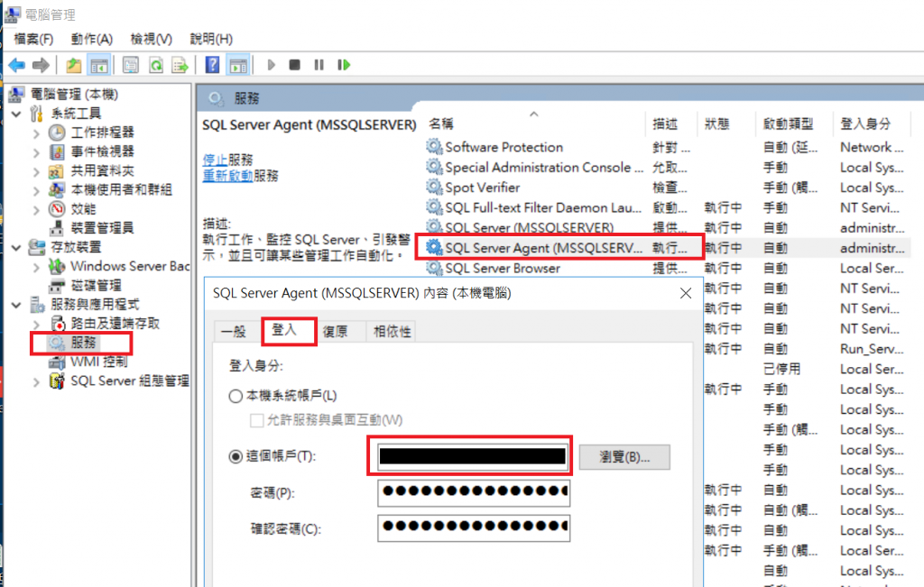Open Properties from the toolbar icon
This screenshot has height=587, width=924.
130,65
